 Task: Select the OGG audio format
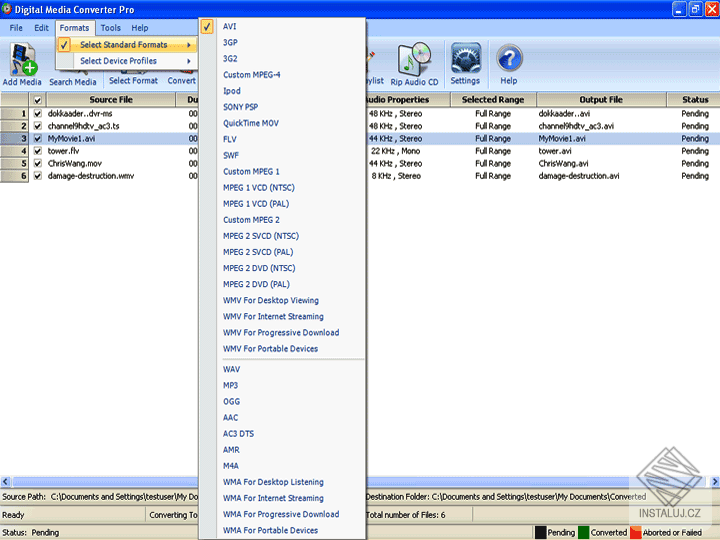coord(282,401)
